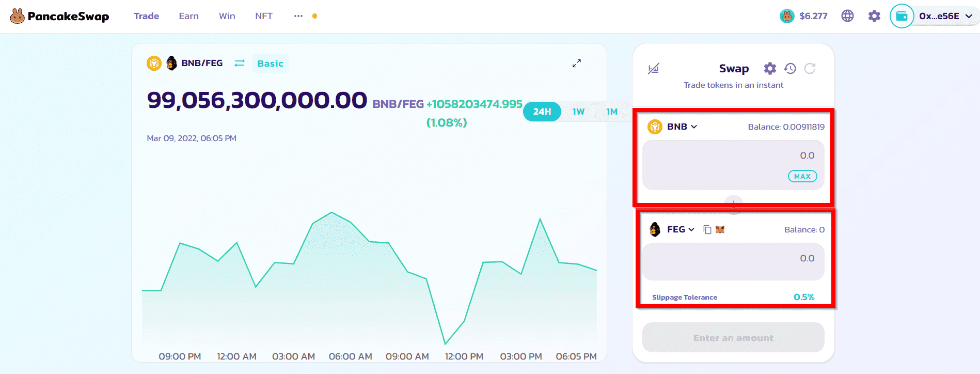Open the Win menu
This screenshot has height=374, width=980.
227,16
